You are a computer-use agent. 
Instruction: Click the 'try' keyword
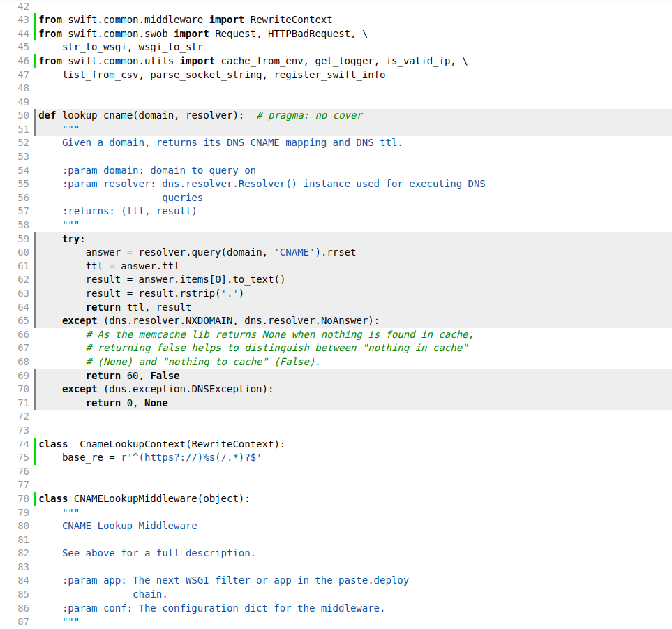coord(70,239)
